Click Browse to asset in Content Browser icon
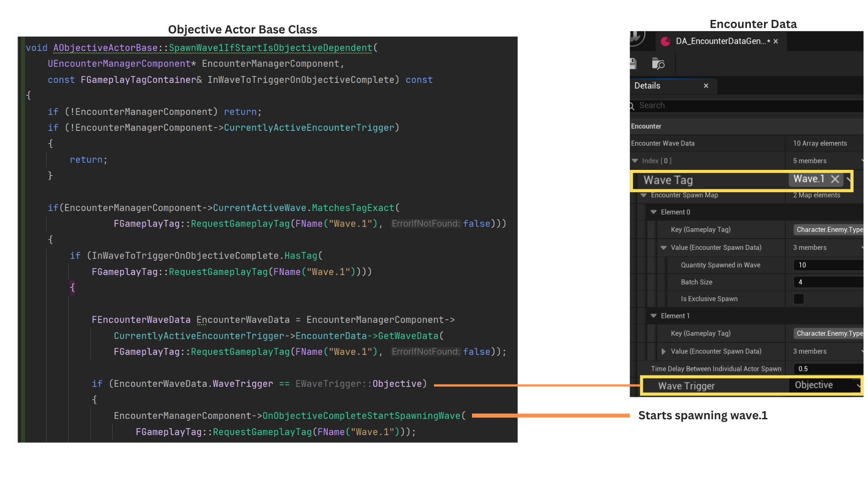Image resolution: width=868 pixels, height=488 pixels. (658, 64)
